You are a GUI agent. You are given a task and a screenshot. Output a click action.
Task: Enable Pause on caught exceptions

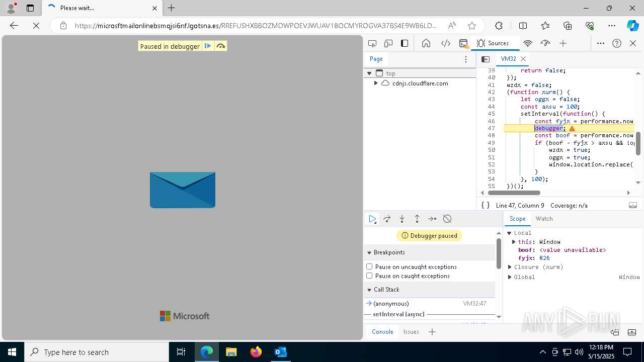[x=369, y=276]
